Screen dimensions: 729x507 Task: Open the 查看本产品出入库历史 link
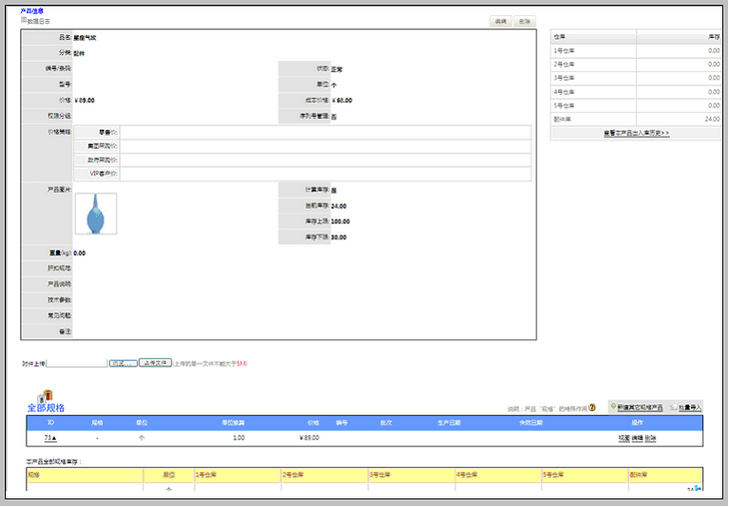635,132
